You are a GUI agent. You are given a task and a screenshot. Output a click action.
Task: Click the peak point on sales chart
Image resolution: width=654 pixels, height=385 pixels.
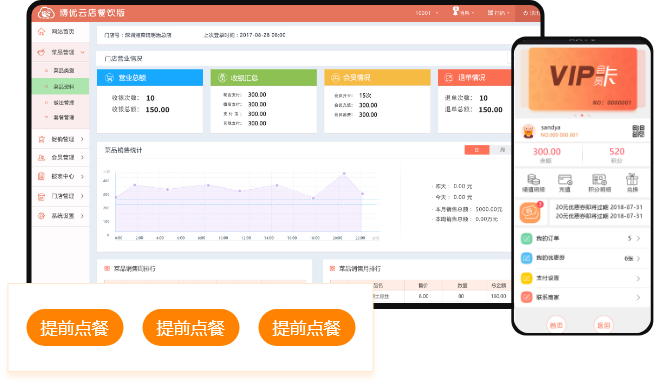(344, 174)
